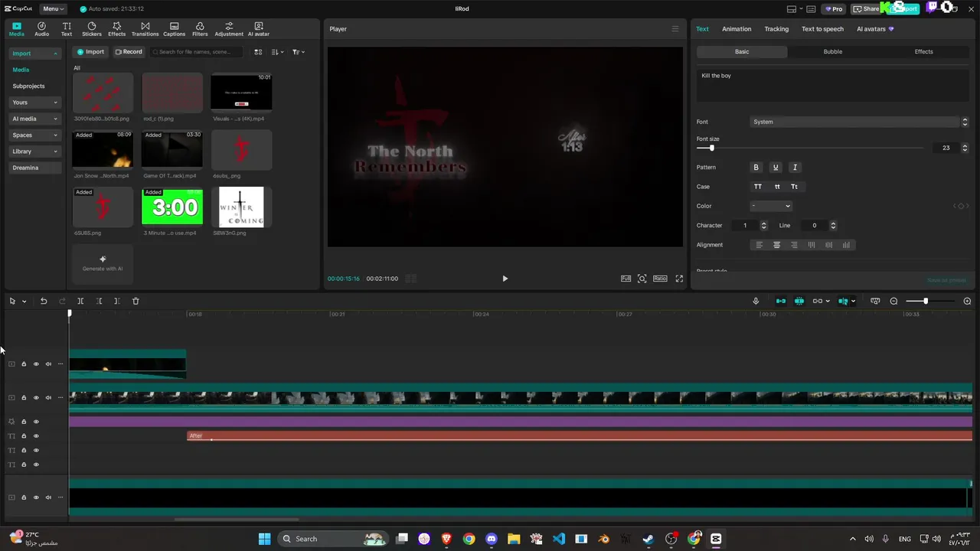The width and height of the screenshot is (980, 551).
Task: Open the AI avatars tab in inspector
Action: [x=875, y=29]
